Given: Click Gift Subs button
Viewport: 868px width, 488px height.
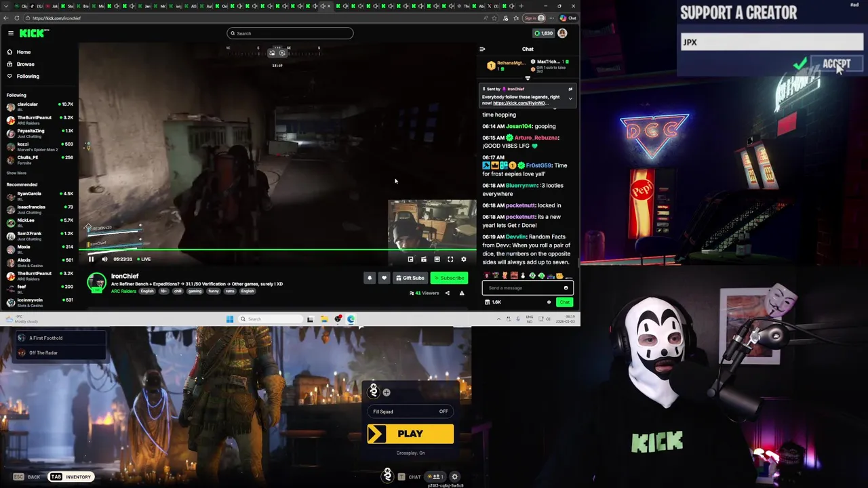Looking at the screenshot, I should point(410,278).
